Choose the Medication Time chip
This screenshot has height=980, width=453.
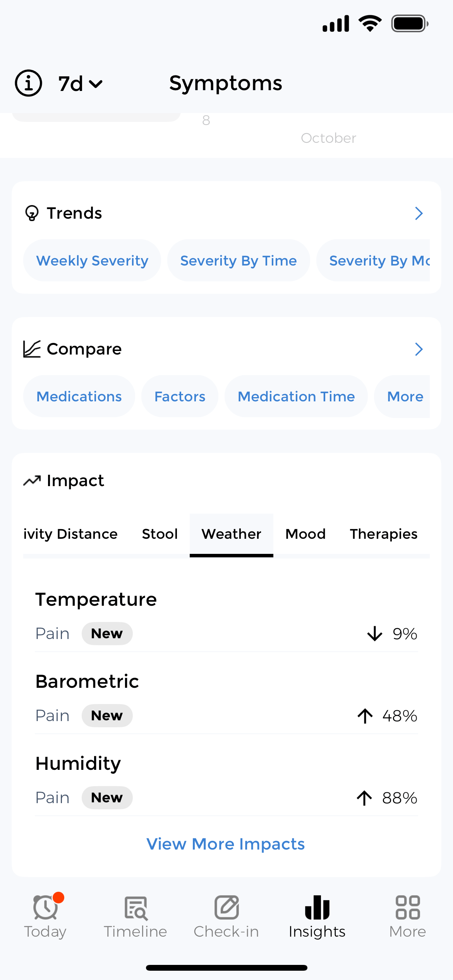pyautogui.click(x=296, y=396)
